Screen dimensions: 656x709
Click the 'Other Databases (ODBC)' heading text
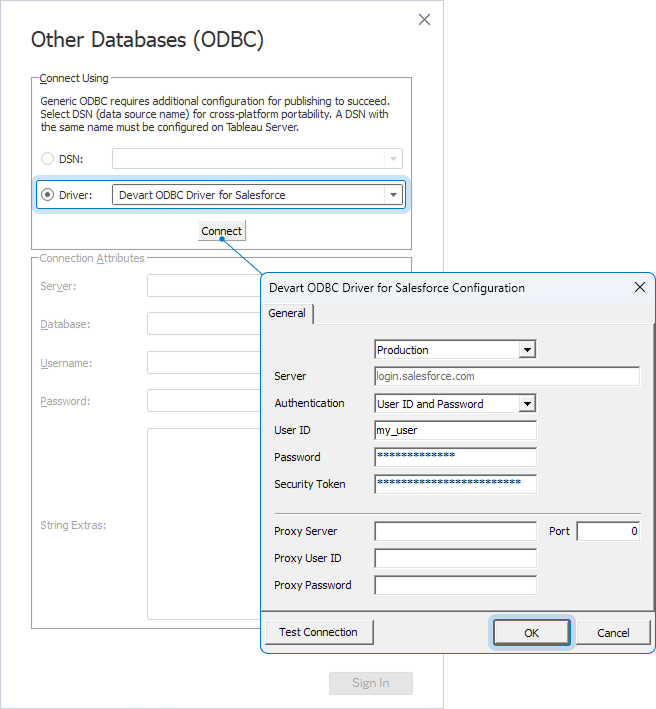(147, 40)
